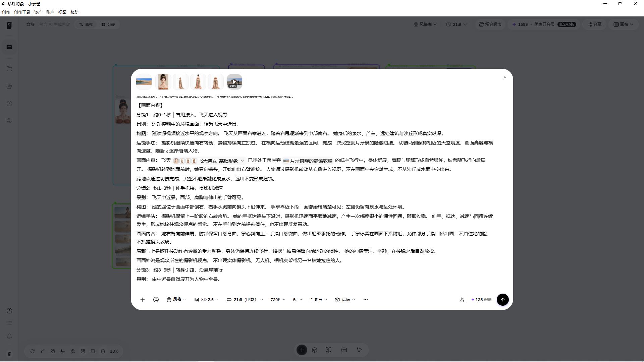The width and height of the screenshot is (644, 362).
Task: Click the app logo icon in the sidebar
Action: (x=9, y=25)
